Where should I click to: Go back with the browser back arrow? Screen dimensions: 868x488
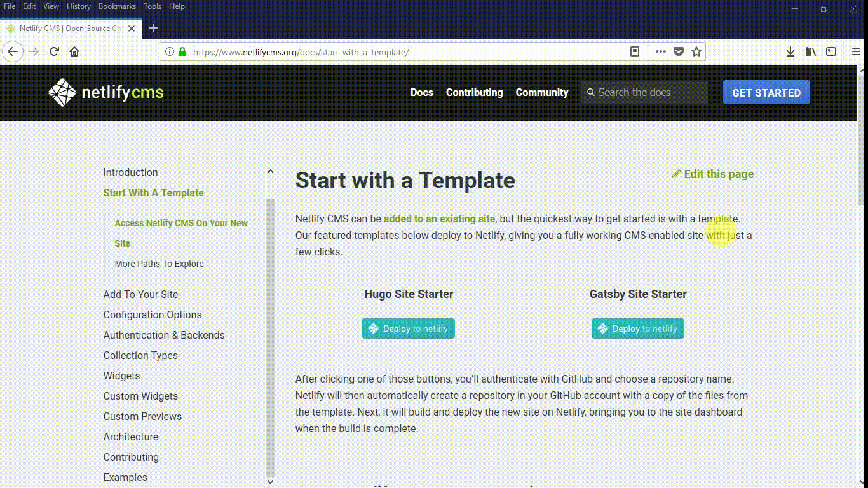(x=13, y=51)
